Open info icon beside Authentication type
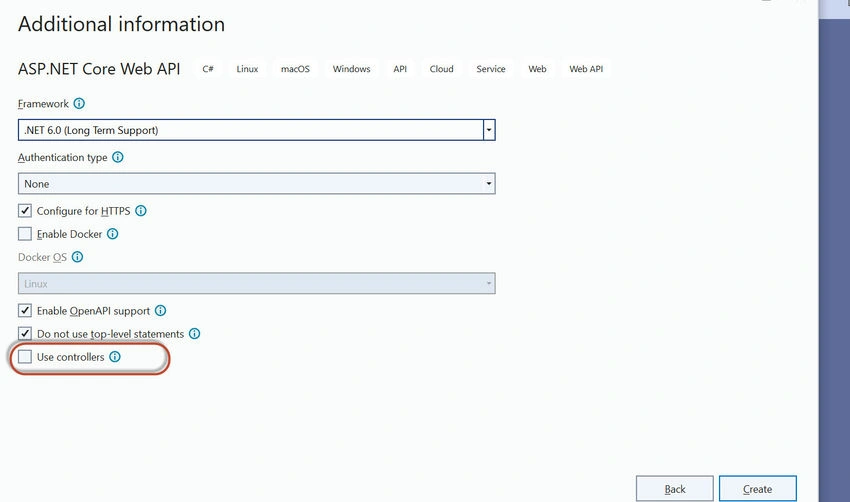 (118, 157)
